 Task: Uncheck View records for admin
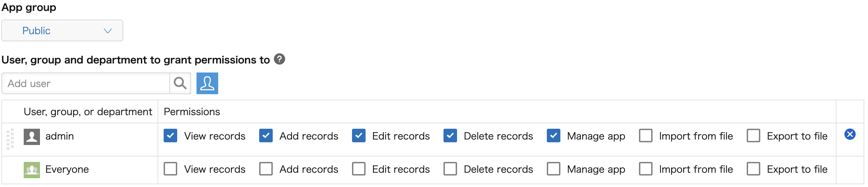[170, 136]
